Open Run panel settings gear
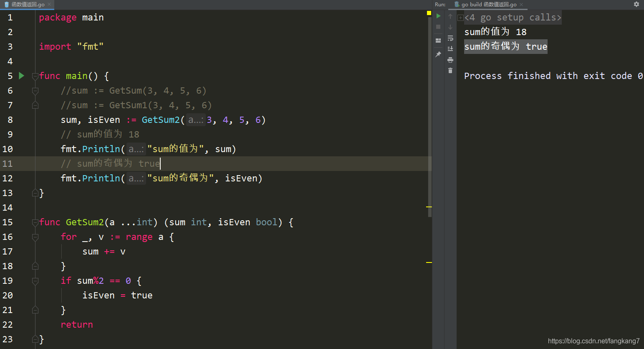Image resolution: width=644 pixels, height=349 pixels. point(636,4)
